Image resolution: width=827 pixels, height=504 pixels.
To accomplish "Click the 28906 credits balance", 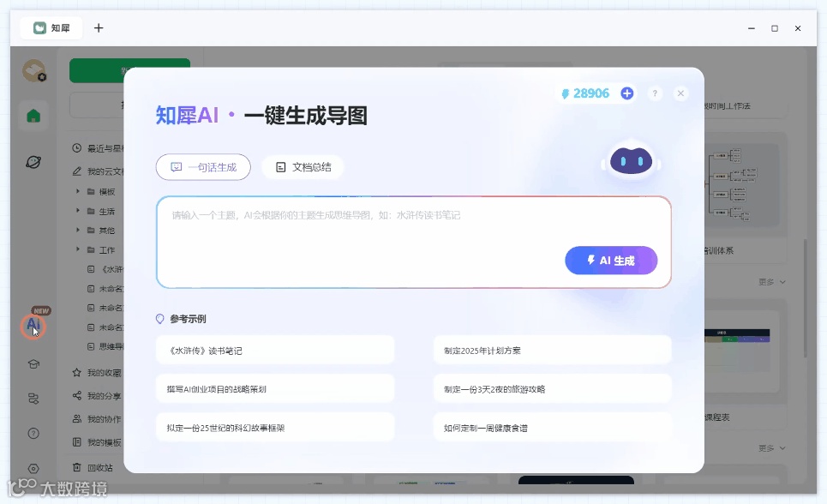I will tap(585, 93).
